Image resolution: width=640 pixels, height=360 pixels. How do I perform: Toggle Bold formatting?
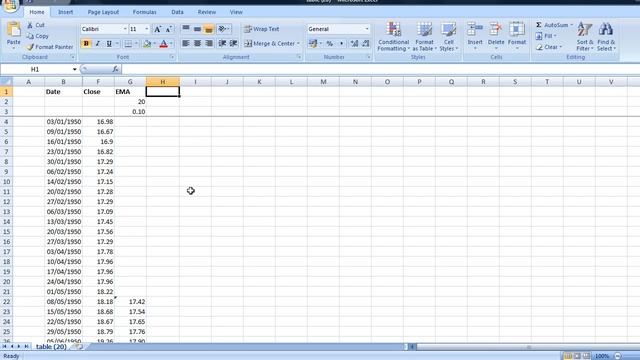86,44
